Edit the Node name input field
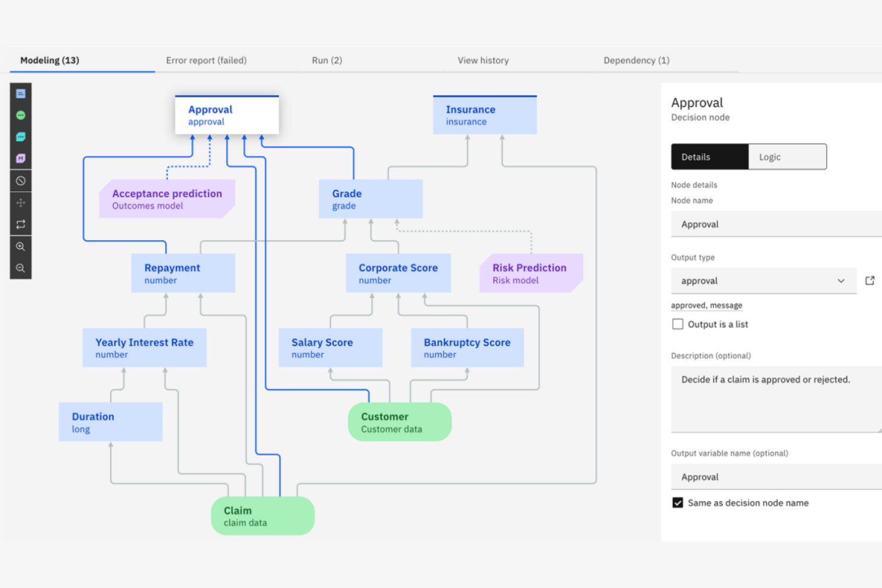The image size is (882, 588). point(775,224)
